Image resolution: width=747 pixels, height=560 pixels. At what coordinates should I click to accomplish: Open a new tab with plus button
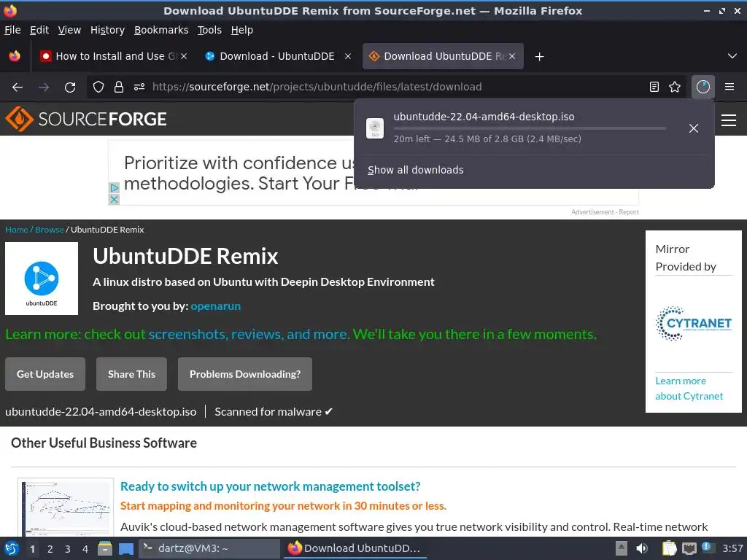coord(539,57)
